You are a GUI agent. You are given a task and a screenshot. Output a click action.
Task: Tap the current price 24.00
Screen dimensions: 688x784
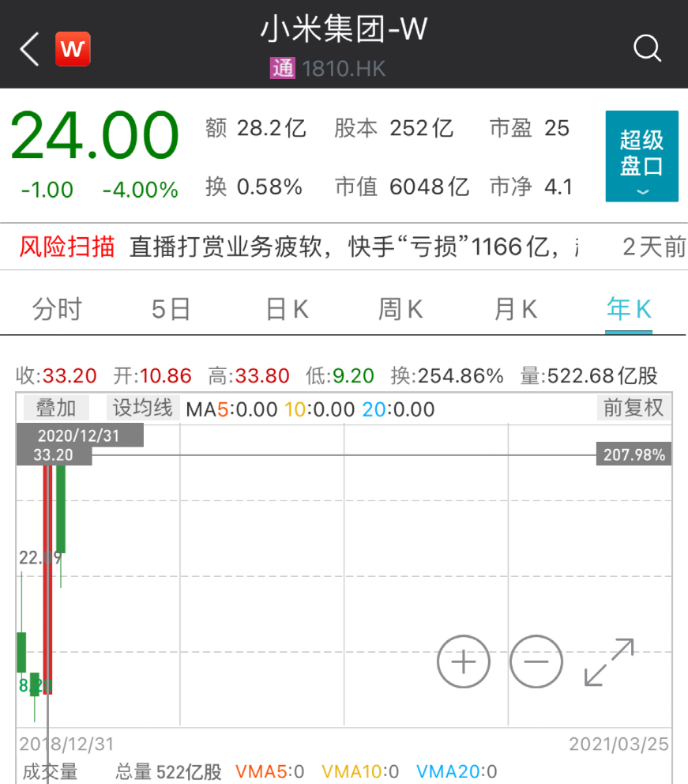tap(95, 135)
